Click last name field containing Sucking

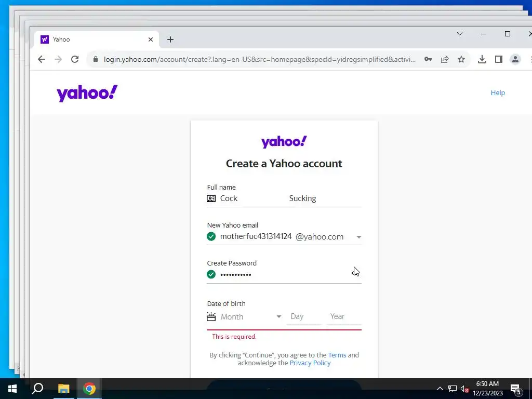(x=325, y=198)
